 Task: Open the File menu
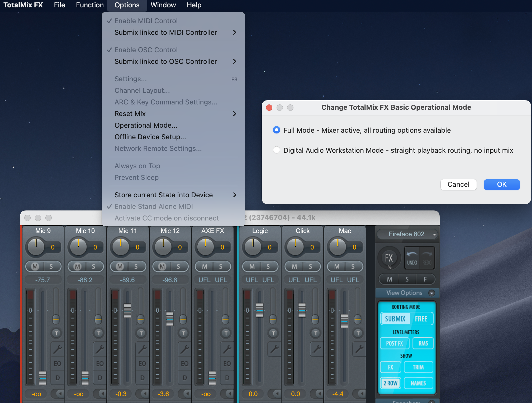pyautogui.click(x=59, y=5)
